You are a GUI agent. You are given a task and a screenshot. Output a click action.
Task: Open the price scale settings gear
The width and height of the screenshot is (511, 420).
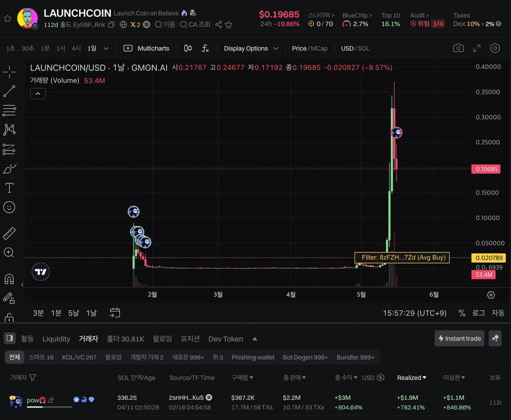pos(491,295)
